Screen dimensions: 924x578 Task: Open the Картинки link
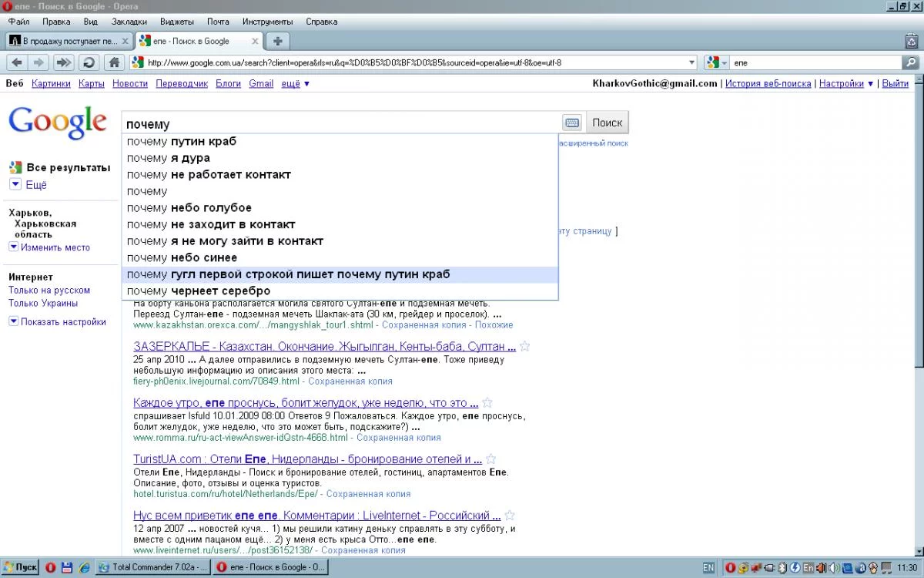tap(52, 83)
